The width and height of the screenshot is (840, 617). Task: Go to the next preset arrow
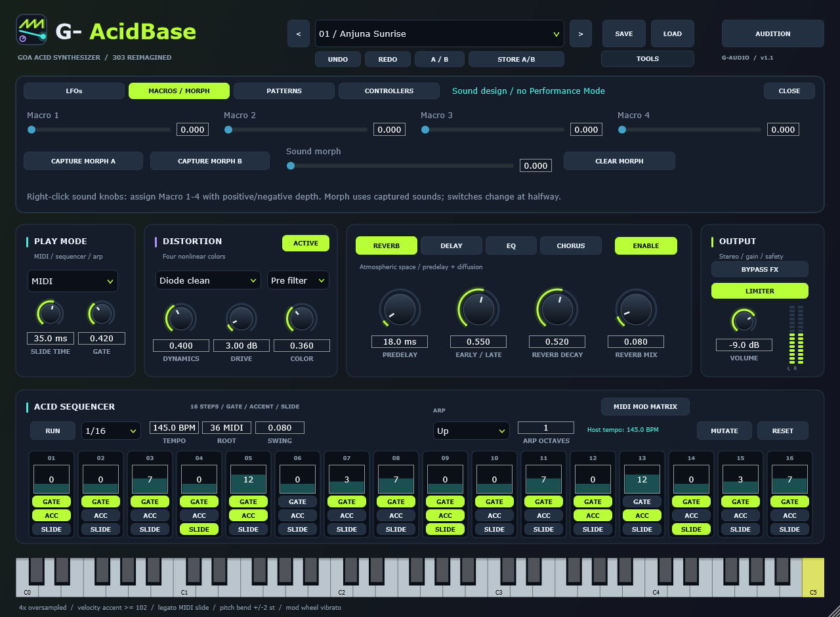click(x=581, y=33)
